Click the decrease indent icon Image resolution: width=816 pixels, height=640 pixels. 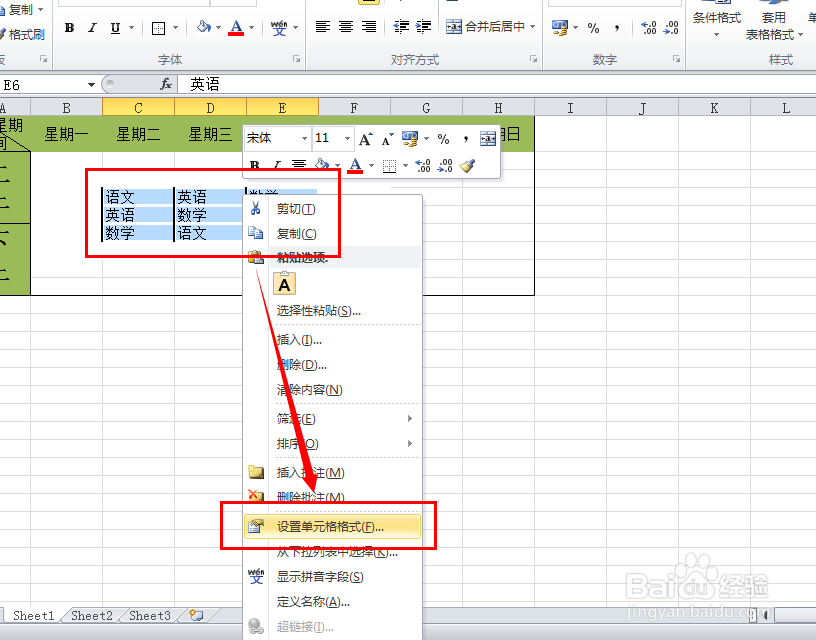pyautogui.click(x=401, y=27)
